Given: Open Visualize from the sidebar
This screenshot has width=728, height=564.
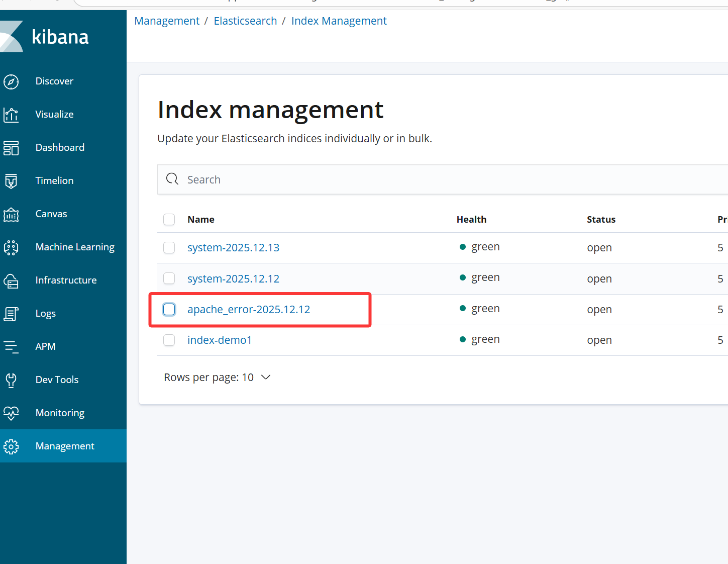Looking at the screenshot, I should 54,114.
